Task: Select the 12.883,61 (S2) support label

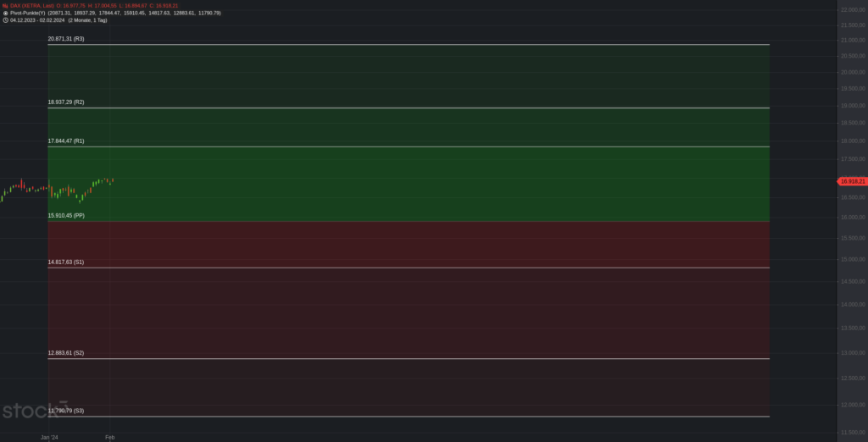Action: pyautogui.click(x=66, y=352)
